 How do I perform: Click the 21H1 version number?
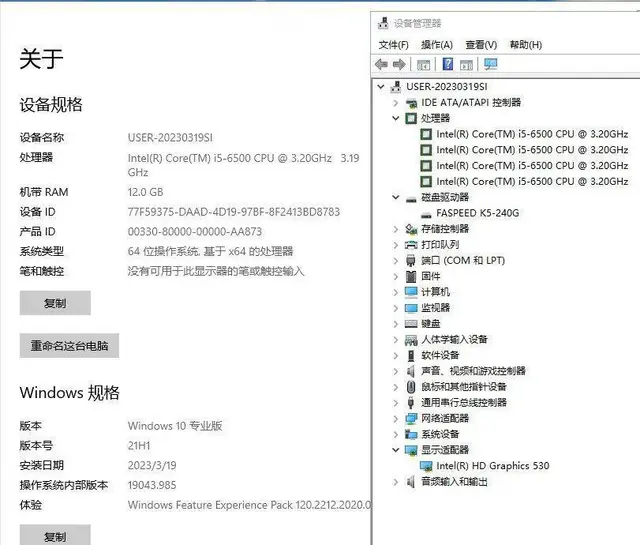tap(139, 445)
